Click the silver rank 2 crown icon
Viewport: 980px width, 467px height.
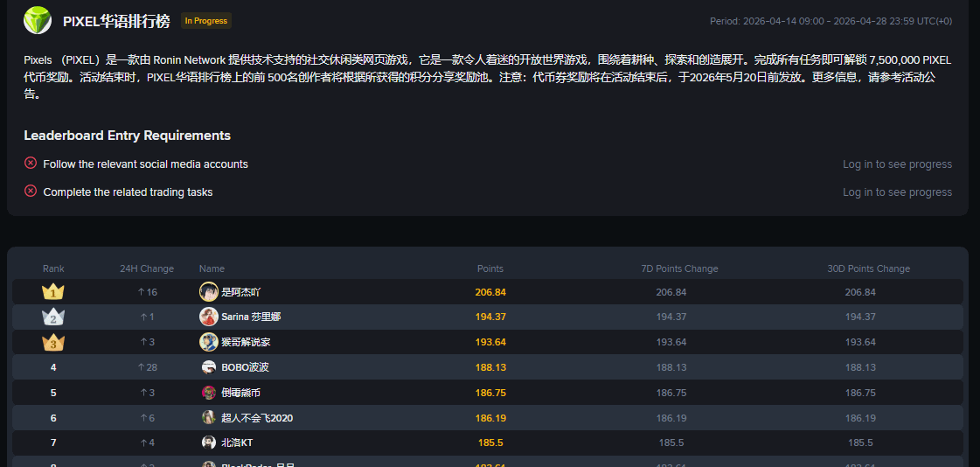click(53, 317)
